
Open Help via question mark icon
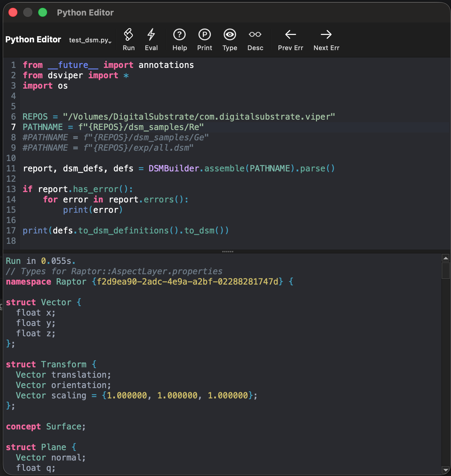179,35
